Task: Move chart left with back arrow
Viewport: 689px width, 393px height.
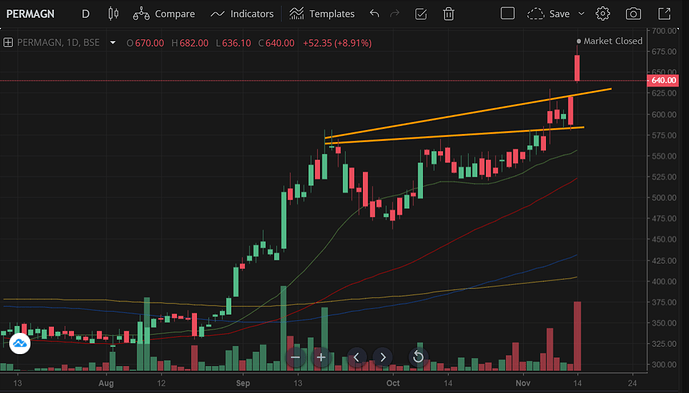Action: click(x=357, y=357)
